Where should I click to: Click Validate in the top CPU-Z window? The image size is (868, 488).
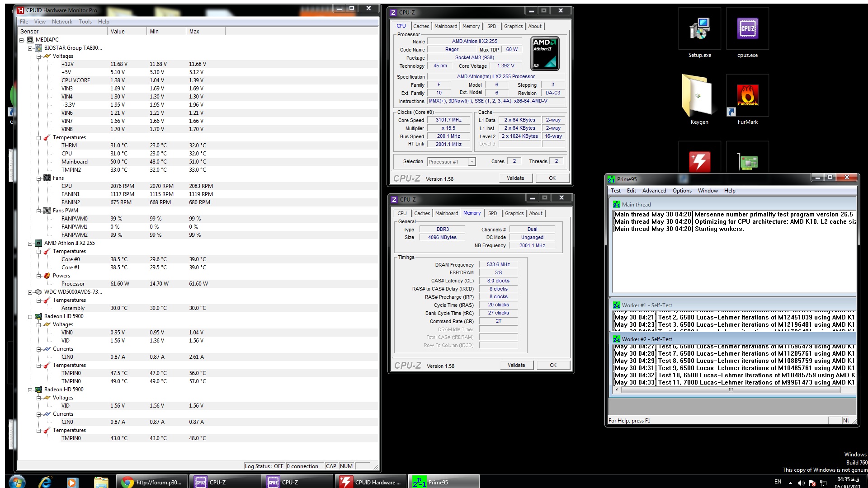[515, 178]
